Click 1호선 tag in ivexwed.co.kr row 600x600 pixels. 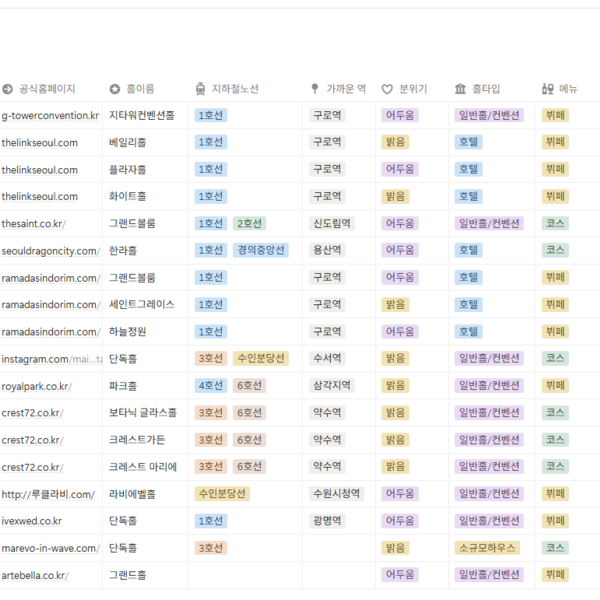(x=211, y=521)
